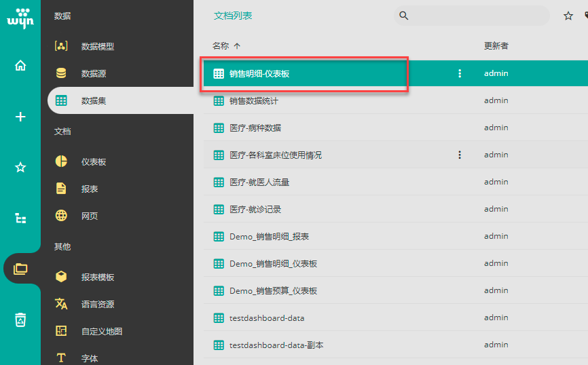The width and height of the screenshot is (588, 365).
Task: Open the recycle bin icon
Action: tap(20, 320)
